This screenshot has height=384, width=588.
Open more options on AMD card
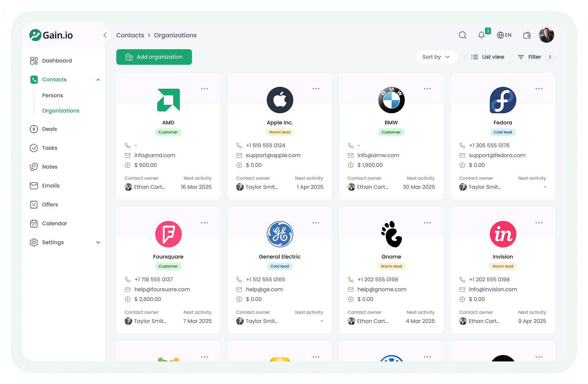pyautogui.click(x=204, y=89)
